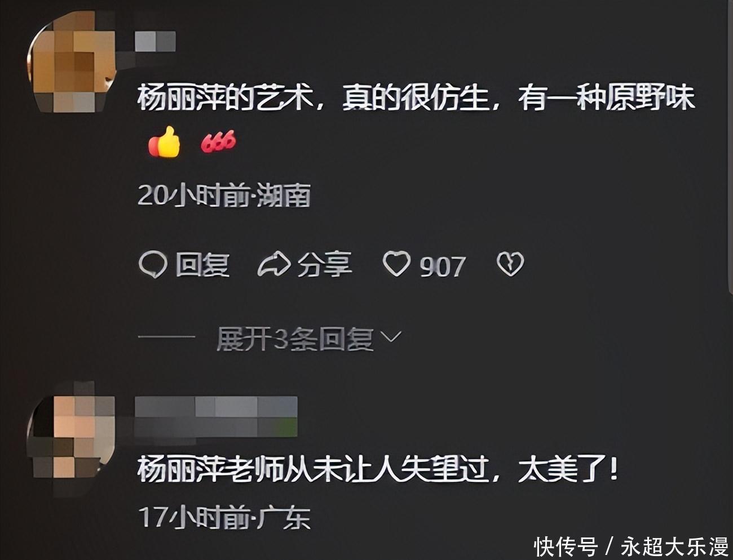Screen dimensions: 733x560
Task: Click the 20小时前·湖南 timestamp
Action: click(224, 195)
